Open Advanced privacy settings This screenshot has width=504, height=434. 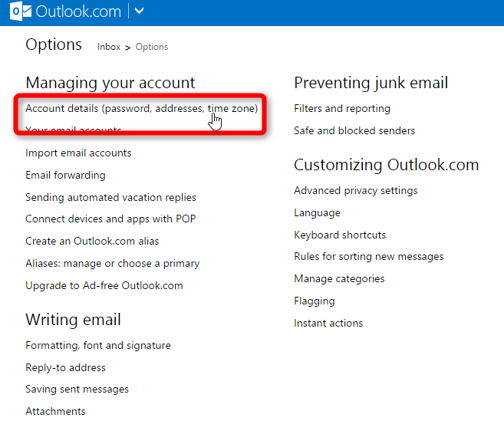[356, 190]
